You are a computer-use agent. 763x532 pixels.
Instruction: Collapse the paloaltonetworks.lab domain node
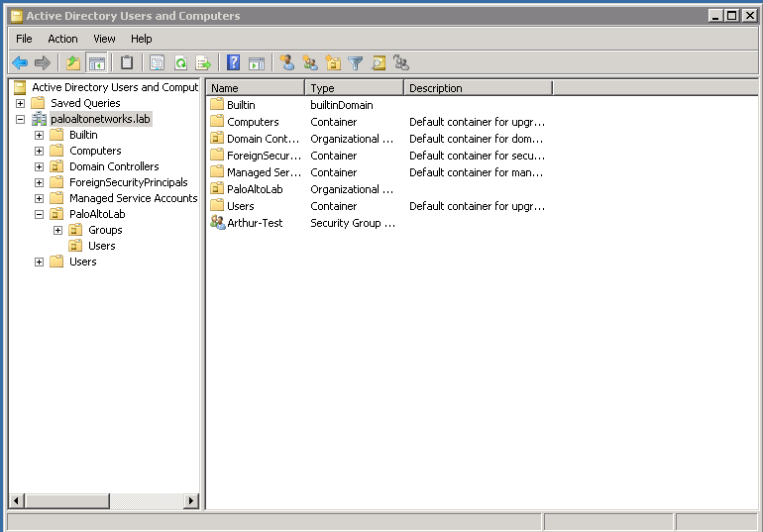tap(21, 119)
